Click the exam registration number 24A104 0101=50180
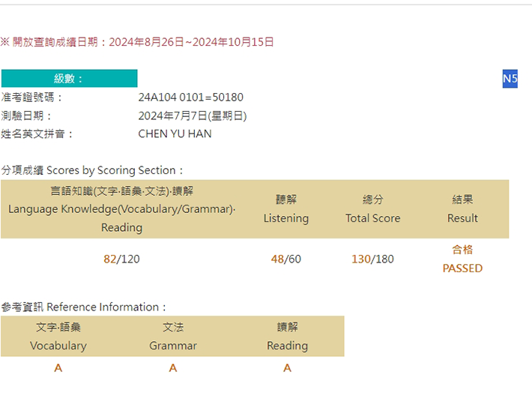The height and width of the screenshot is (396, 532). [x=190, y=97]
